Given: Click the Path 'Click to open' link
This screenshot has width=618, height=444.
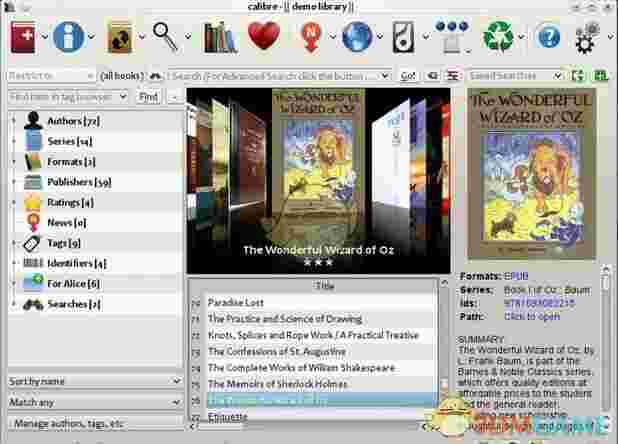Looking at the screenshot, I should [x=532, y=316].
